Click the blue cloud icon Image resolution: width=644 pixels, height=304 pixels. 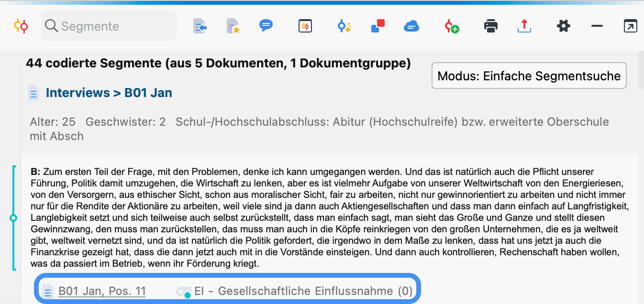click(x=411, y=26)
